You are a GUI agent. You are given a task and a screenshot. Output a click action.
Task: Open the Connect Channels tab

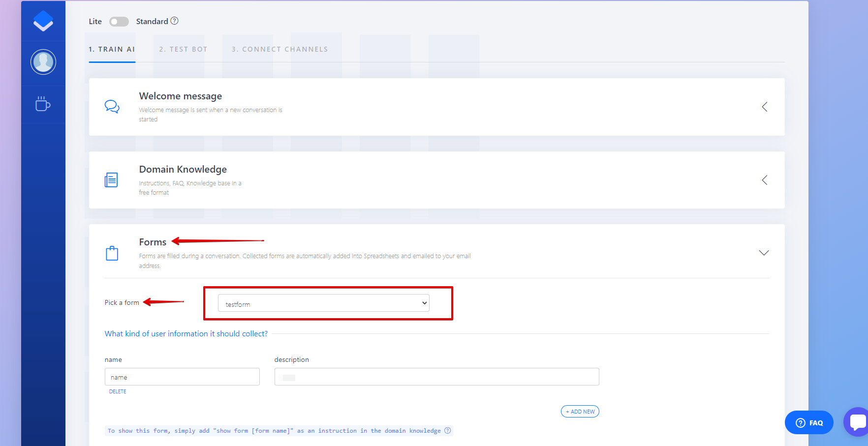(x=279, y=49)
